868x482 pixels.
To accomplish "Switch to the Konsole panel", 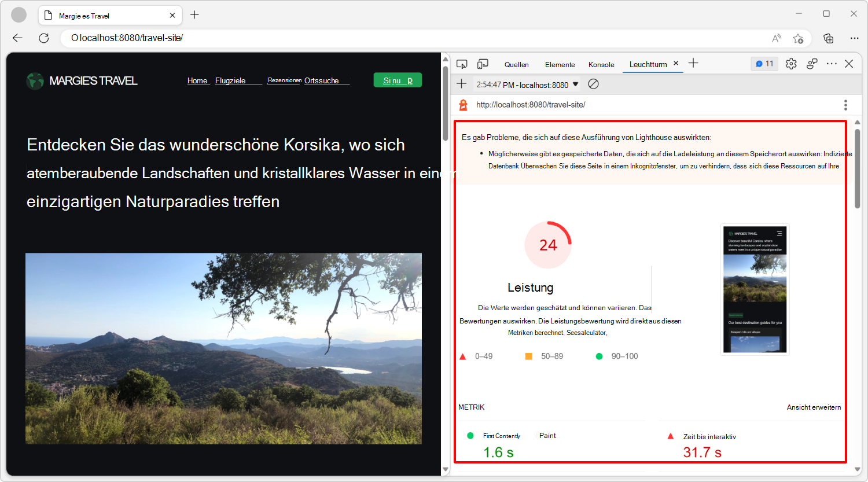I will point(601,64).
